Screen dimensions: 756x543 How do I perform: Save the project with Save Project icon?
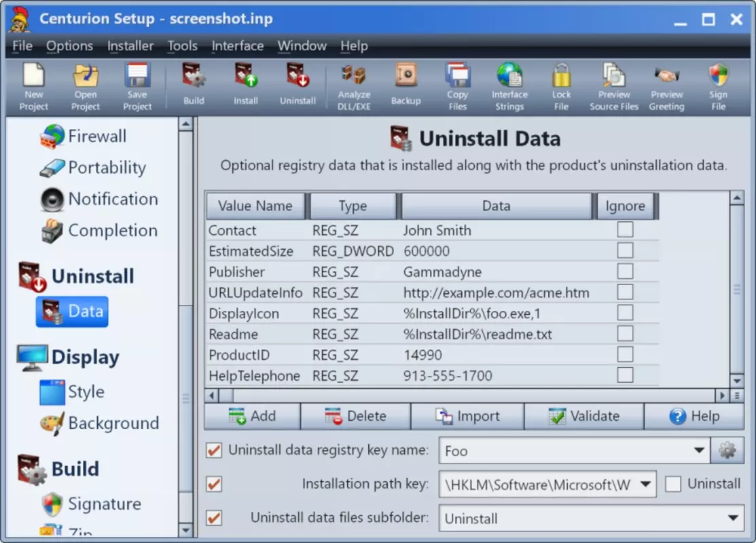tap(137, 87)
